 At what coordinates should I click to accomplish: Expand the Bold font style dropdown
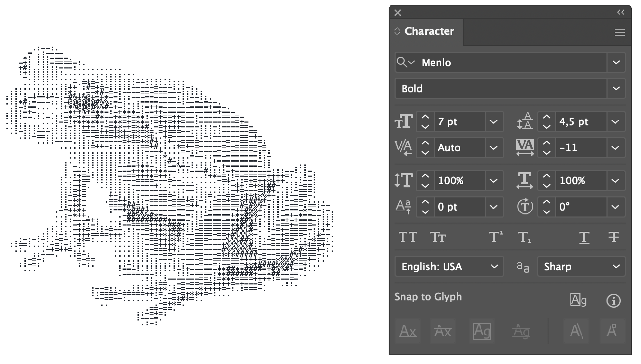[616, 89]
